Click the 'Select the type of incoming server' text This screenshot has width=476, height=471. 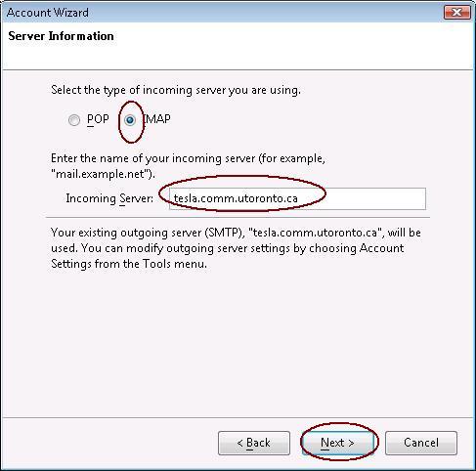pyautogui.click(x=176, y=90)
